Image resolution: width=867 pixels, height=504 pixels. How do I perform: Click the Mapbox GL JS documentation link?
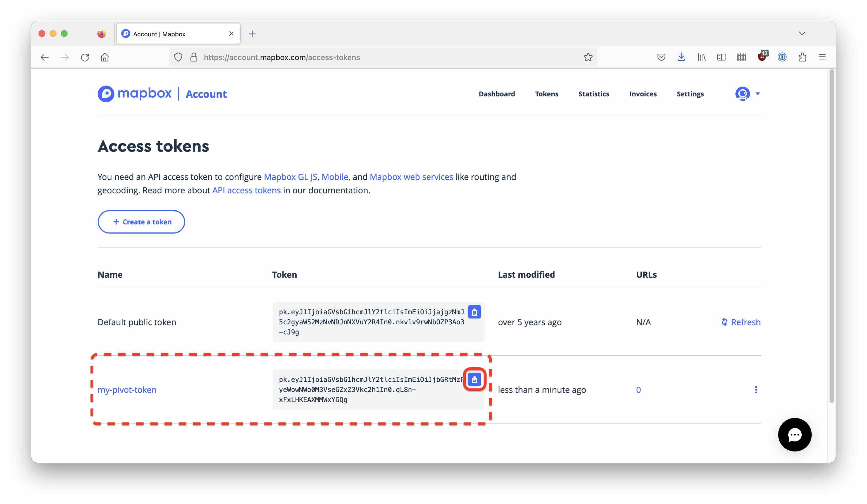(x=290, y=176)
